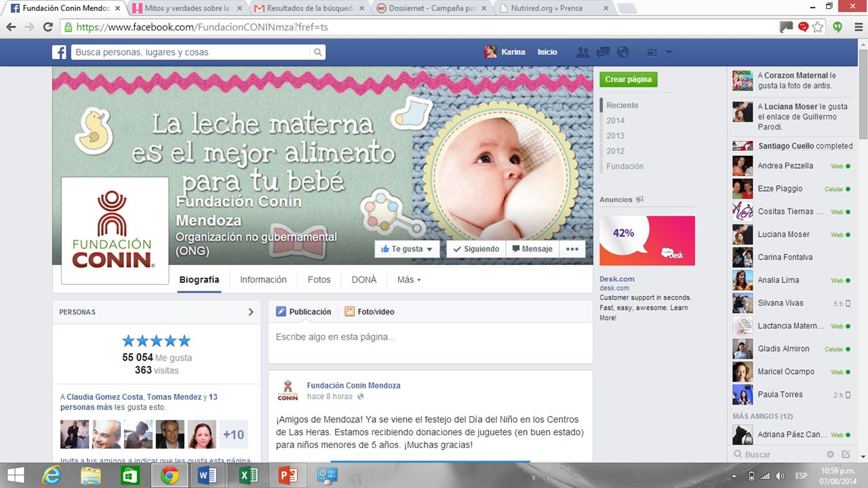Open Windows Store from taskbar
Viewport: 868px width, 488px height.
pos(130,476)
